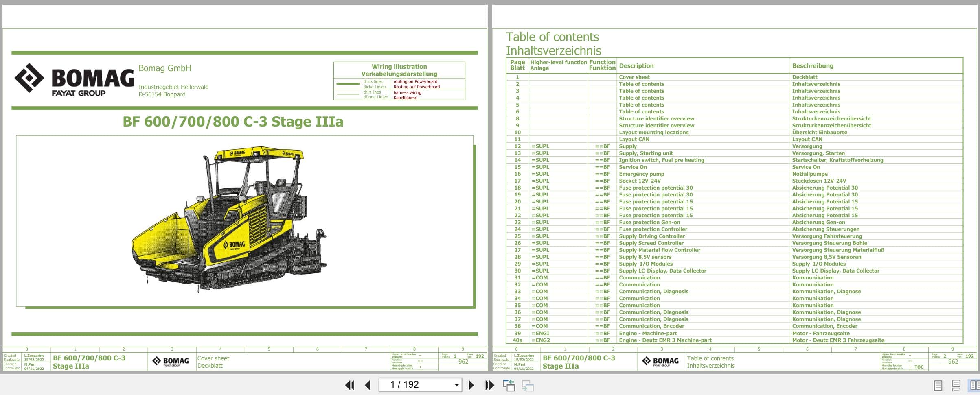Click the 'Service On' description entry
The height and width of the screenshot is (395, 980).
click(x=633, y=167)
